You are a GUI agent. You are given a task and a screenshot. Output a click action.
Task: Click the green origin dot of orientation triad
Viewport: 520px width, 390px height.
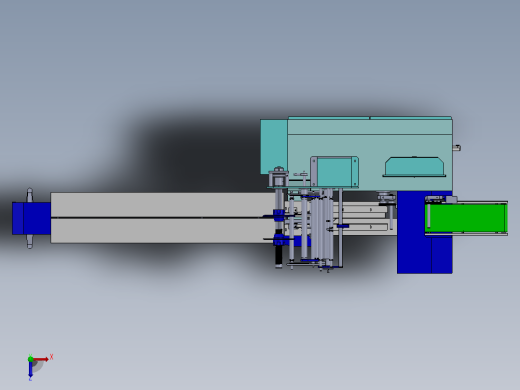pyautogui.click(x=30, y=359)
